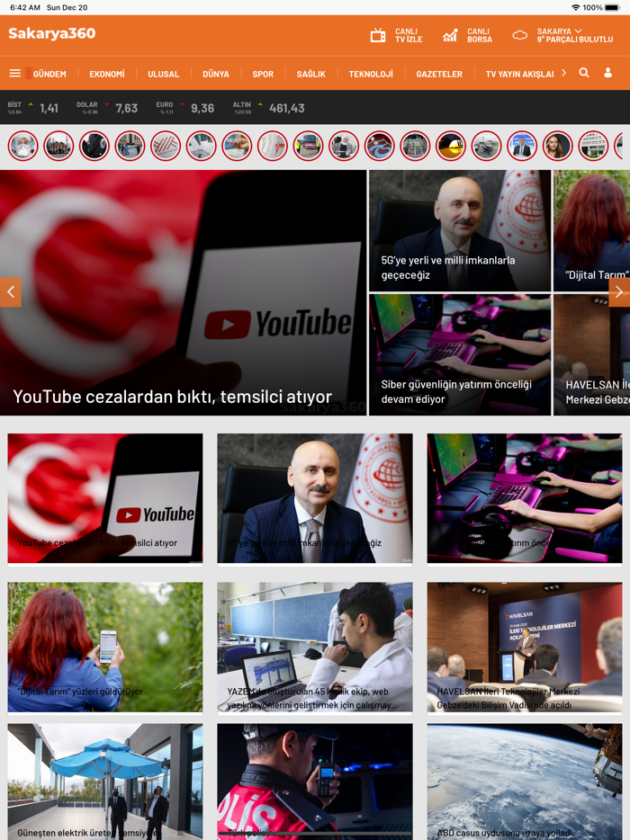Open the HAVELSAN slider story tile
The height and width of the screenshot is (840, 630).
pyautogui.click(x=592, y=354)
